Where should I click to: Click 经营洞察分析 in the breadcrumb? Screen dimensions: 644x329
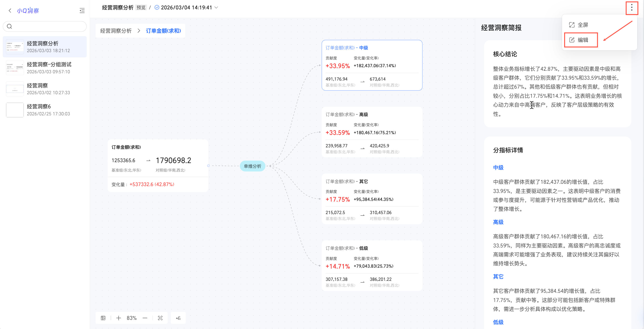point(116,31)
